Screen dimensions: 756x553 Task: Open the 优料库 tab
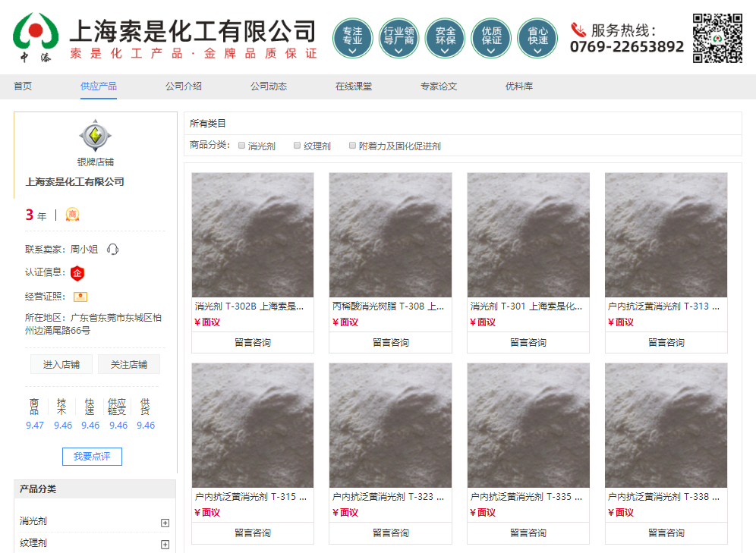pos(518,86)
